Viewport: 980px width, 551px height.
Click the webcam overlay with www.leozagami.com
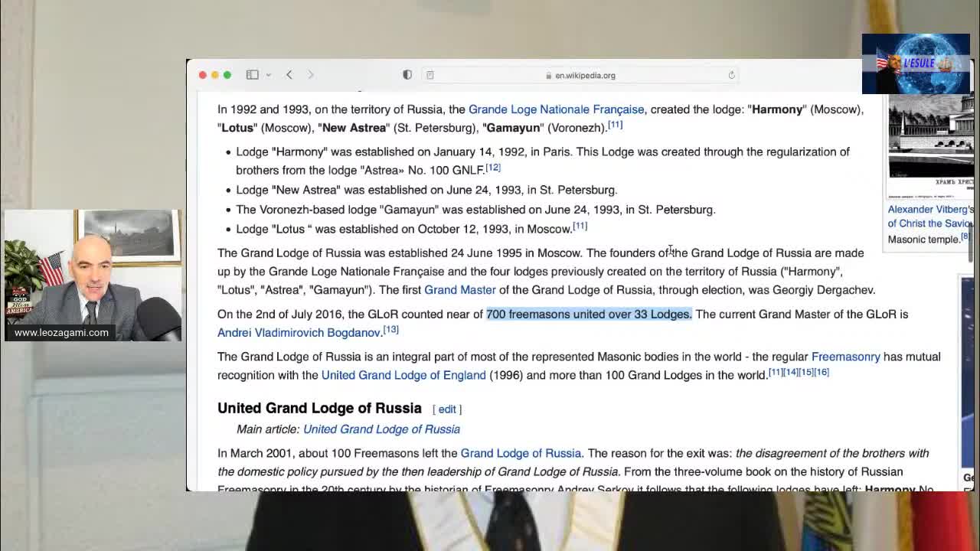[x=92, y=275]
